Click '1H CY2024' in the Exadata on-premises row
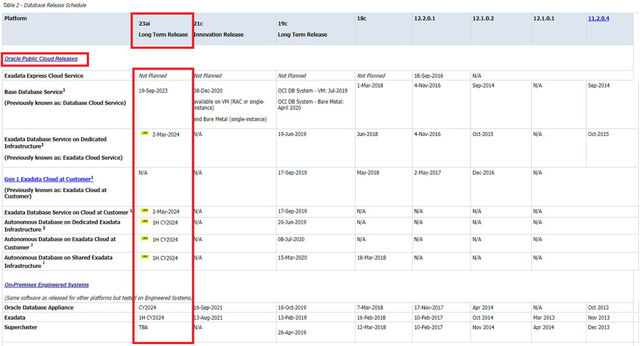The width and height of the screenshot is (644, 346). [x=151, y=318]
